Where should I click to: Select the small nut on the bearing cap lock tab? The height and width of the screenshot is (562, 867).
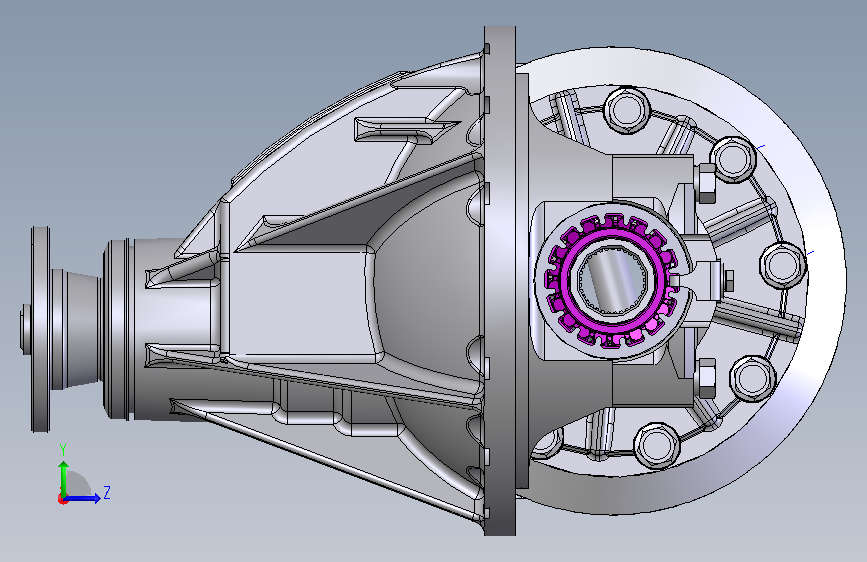728,282
